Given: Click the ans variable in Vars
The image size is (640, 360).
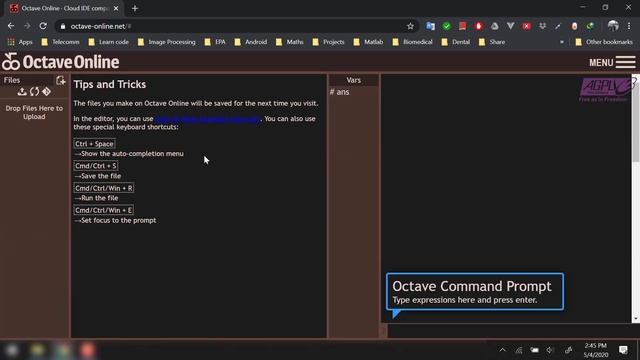Looking at the screenshot, I should (340, 92).
